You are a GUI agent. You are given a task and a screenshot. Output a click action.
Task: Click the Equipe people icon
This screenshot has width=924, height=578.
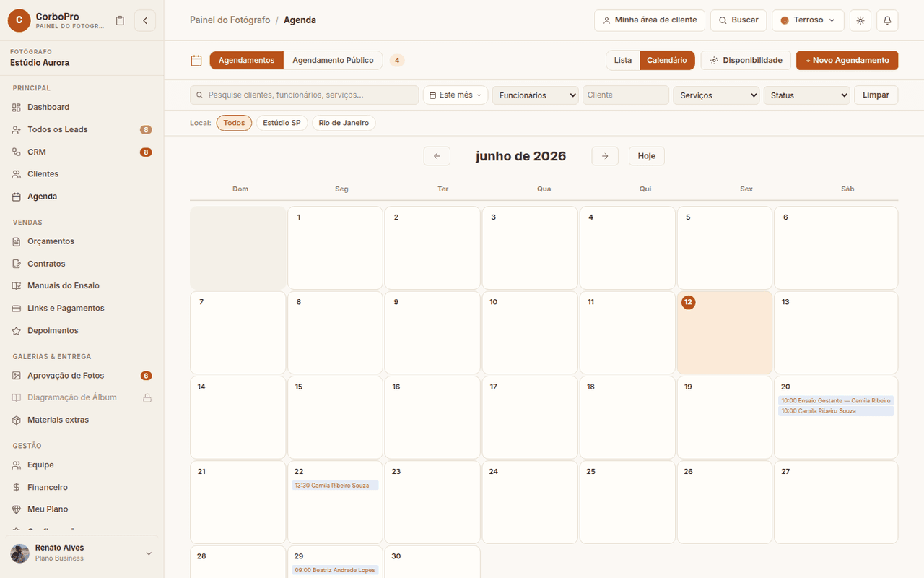pyautogui.click(x=17, y=465)
